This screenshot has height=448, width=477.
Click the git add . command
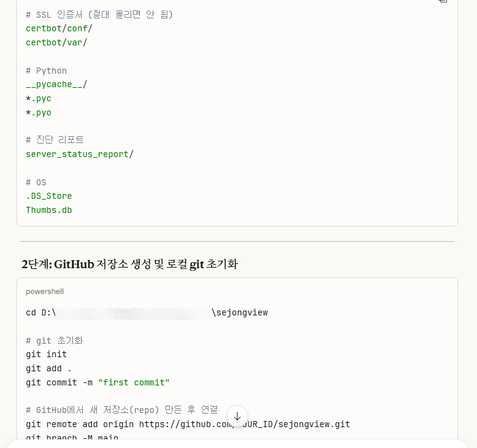pos(49,368)
